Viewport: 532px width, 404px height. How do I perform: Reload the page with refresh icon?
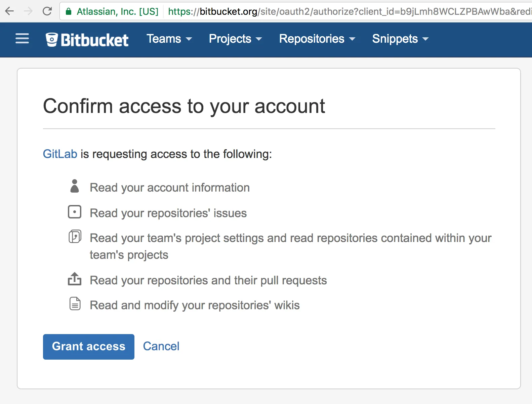pyautogui.click(x=47, y=11)
